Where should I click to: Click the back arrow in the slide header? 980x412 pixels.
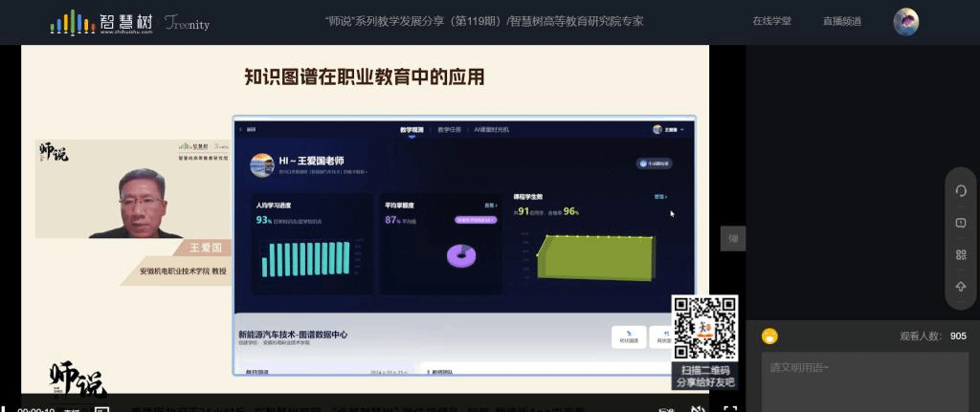pyautogui.click(x=240, y=129)
